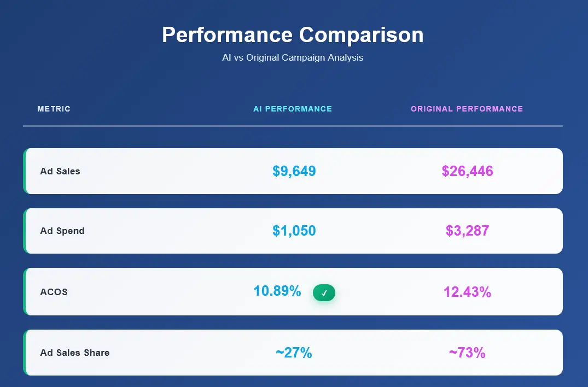Screen dimensions: 588x387
Task: Select the AI Performance column header
Action: point(293,109)
